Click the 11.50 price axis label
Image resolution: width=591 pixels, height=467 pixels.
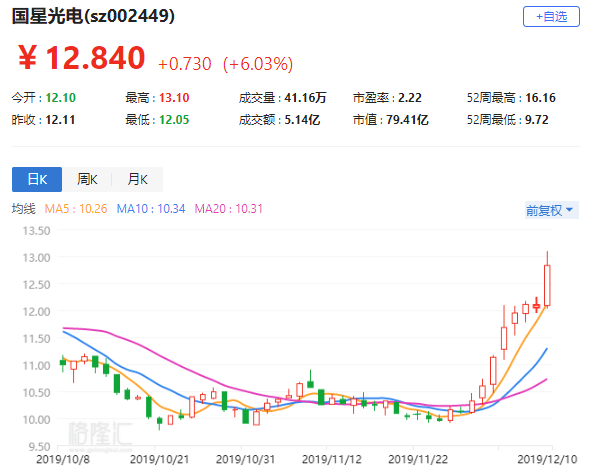(36, 338)
